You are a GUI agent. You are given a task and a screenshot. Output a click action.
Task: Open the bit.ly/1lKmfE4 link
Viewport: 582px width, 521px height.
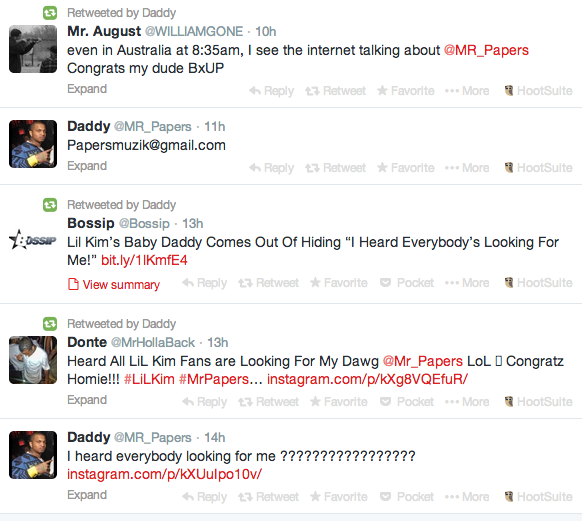[x=144, y=260]
